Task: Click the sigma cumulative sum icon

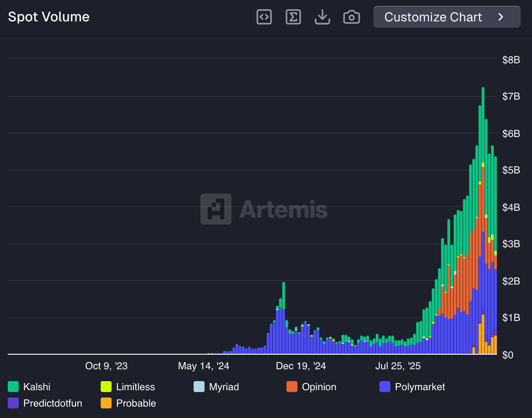Action: point(293,17)
